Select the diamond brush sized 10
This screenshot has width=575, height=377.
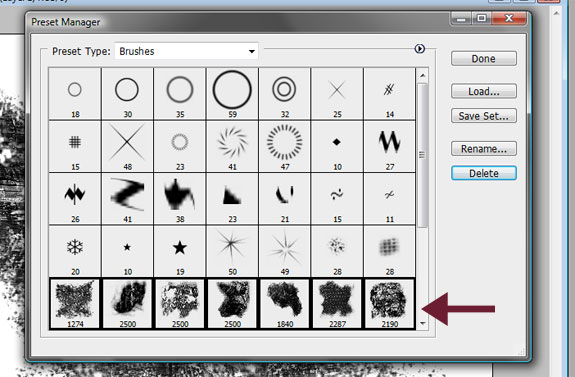[x=337, y=146]
